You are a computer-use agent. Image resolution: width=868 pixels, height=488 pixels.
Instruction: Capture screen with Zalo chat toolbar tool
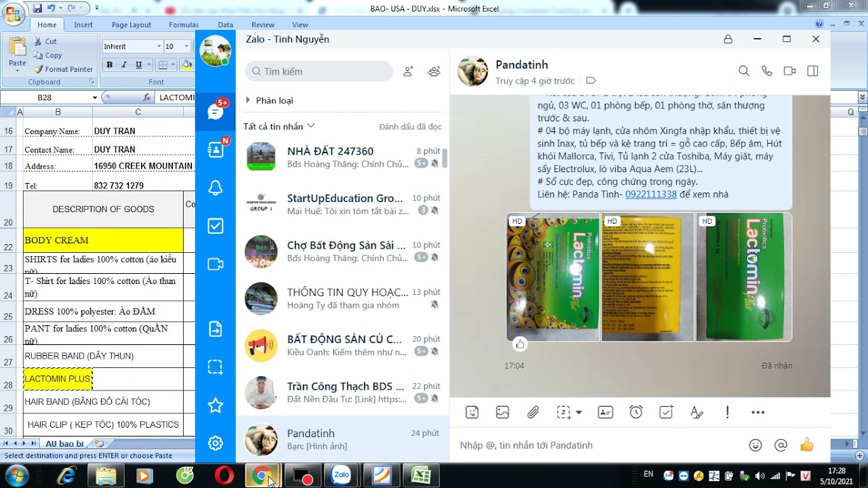(564, 412)
